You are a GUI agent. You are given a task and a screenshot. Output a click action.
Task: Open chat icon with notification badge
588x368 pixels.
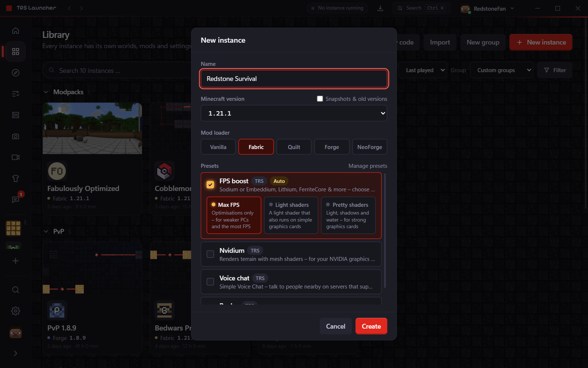pyautogui.click(x=15, y=199)
